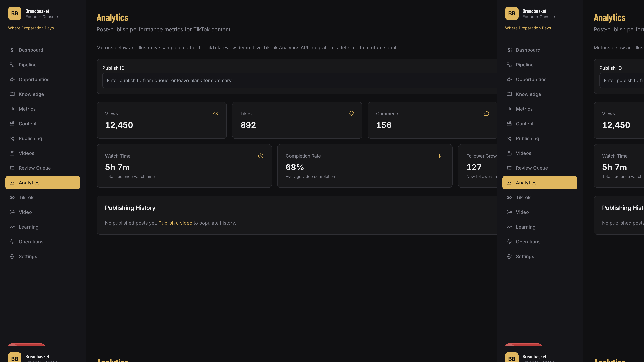Open Opportunities label in right sidebar copy
The width and height of the screenshot is (644, 362).
[531, 79]
